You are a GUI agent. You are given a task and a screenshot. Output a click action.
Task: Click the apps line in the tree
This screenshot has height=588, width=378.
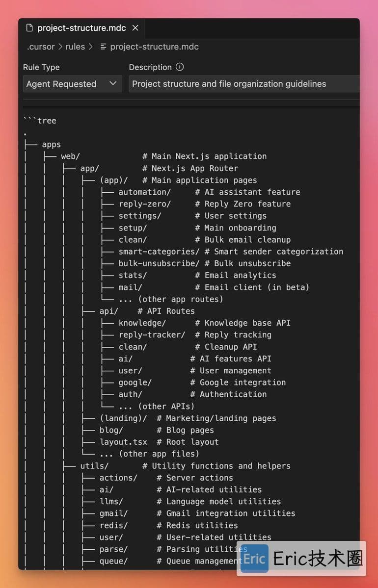(x=51, y=144)
